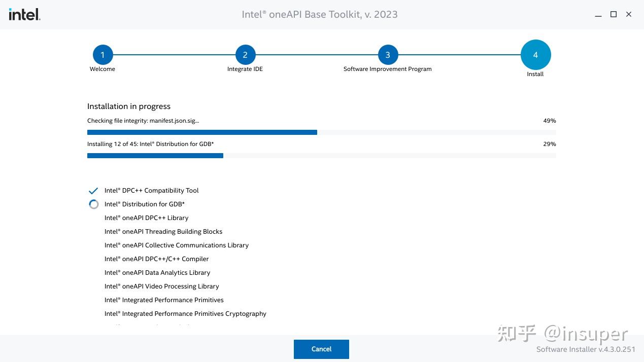The image size is (644, 362).
Task: Click the Software Installer version text
Action: tap(586, 349)
